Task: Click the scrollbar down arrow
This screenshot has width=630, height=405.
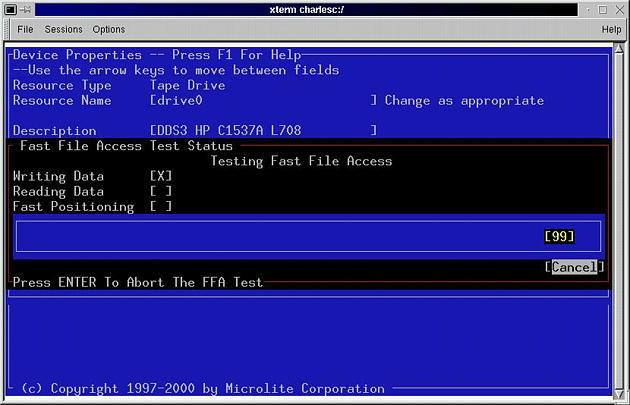Action: (619, 392)
